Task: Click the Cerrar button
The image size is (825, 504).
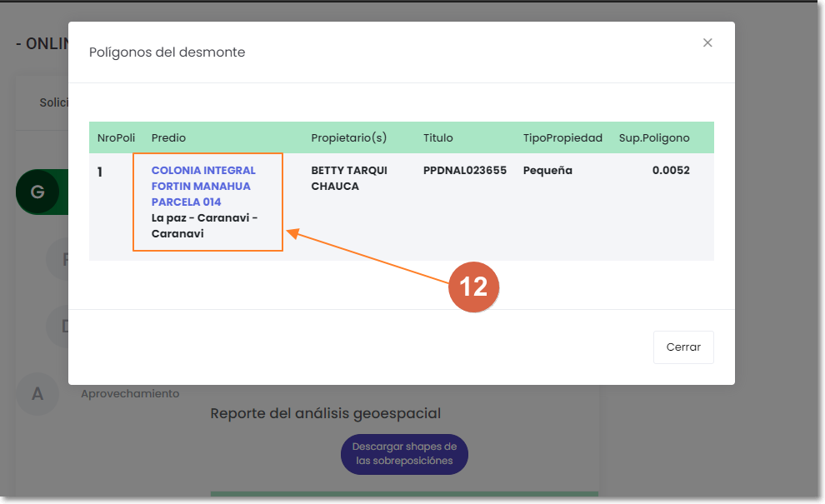Action: (x=683, y=347)
